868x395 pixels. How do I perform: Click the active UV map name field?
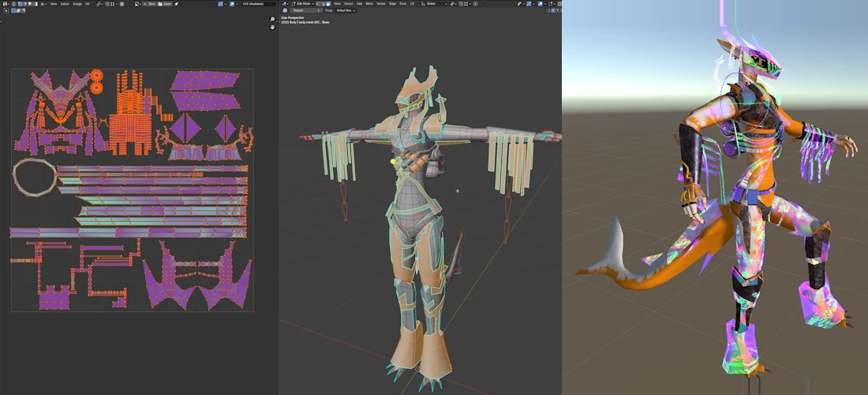(x=258, y=4)
